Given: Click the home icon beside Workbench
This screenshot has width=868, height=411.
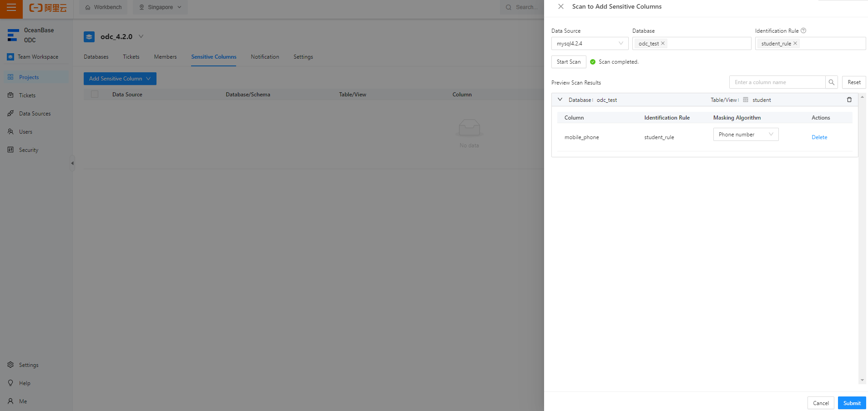Looking at the screenshot, I should [x=88, y=7].
